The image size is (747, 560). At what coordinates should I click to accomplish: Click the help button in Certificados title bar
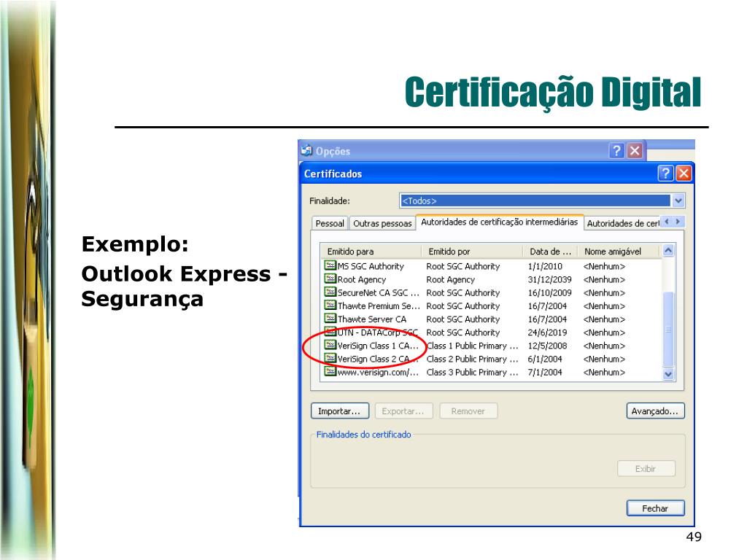pyautogui.click(x=665, y=174)
